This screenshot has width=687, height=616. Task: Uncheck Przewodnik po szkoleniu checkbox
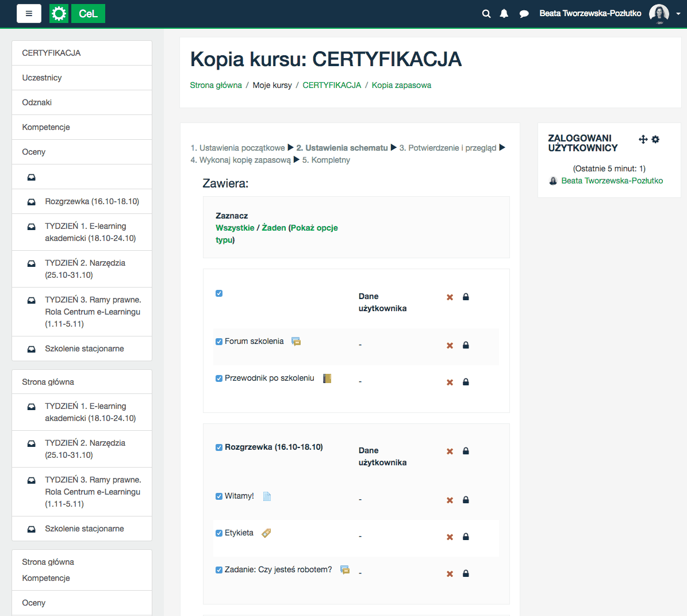219,378
